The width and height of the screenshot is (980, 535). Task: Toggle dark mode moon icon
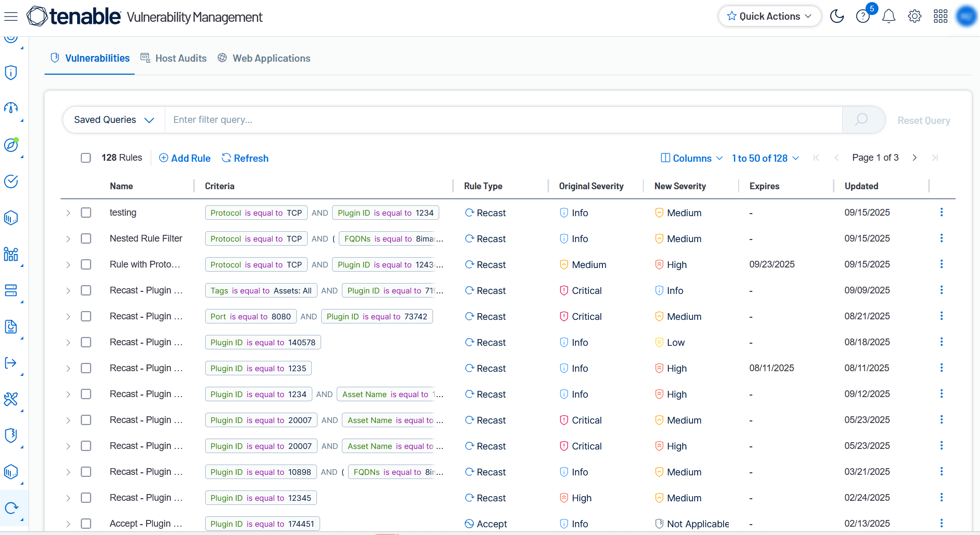coord(837,17)
